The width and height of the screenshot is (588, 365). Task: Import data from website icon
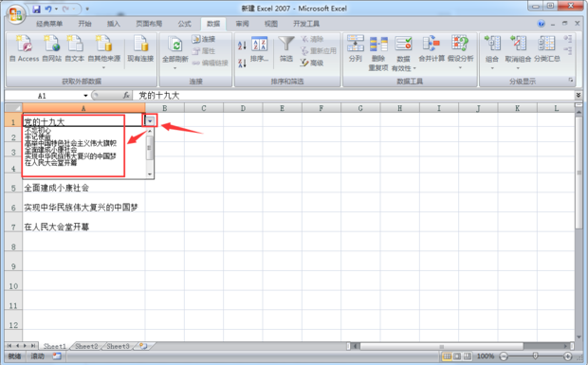click(x=52, y=45)
